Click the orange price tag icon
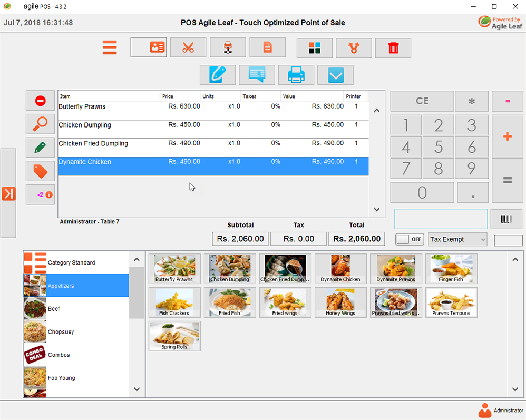Viewport: 526px width, 420px height. click(40, 171)
